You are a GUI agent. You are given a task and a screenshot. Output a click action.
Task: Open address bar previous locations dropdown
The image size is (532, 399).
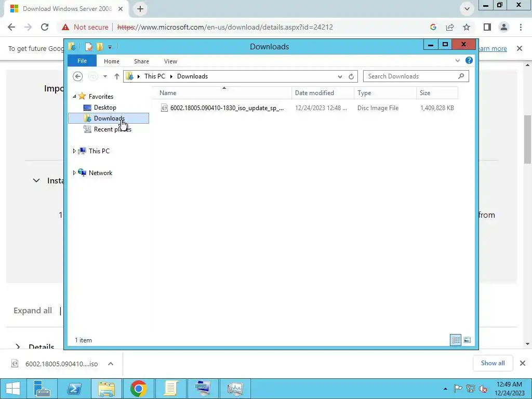point(340,77)
